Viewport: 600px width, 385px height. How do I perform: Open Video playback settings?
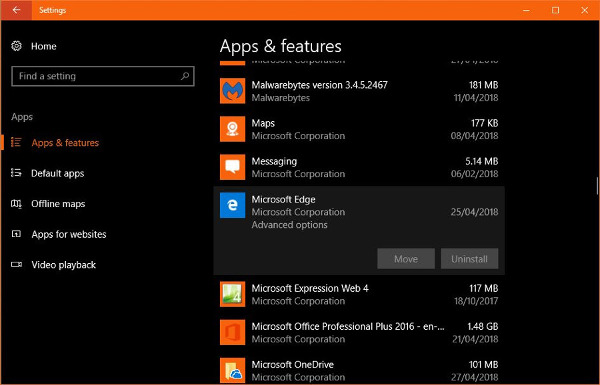pyautogui.click(x=64, y=265)
